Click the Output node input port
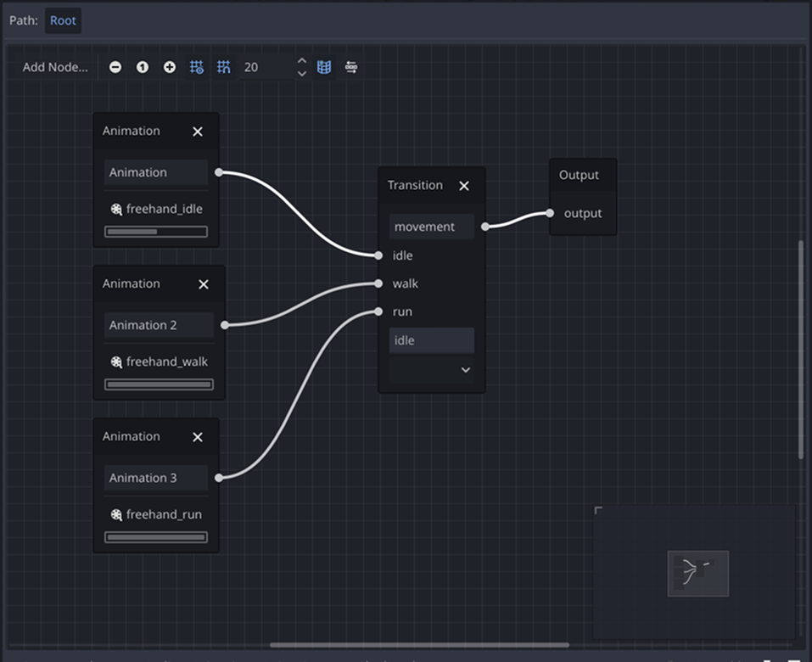The height and width of the screenshot is (662, 812). point(550,213)
